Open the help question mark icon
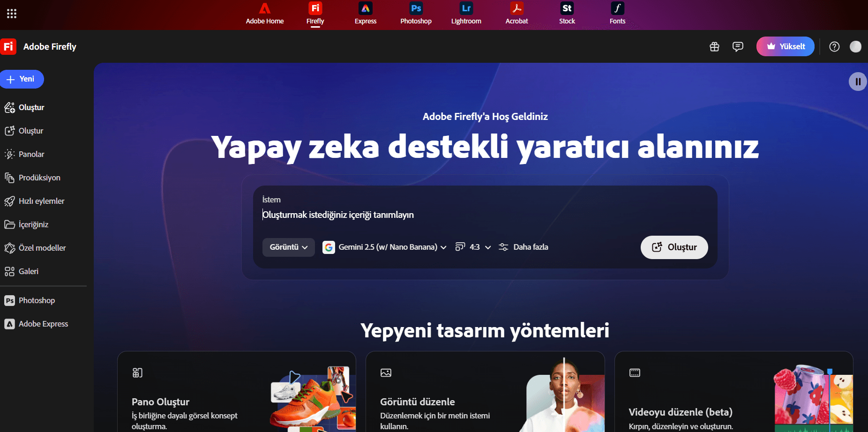 coord(834,46)
